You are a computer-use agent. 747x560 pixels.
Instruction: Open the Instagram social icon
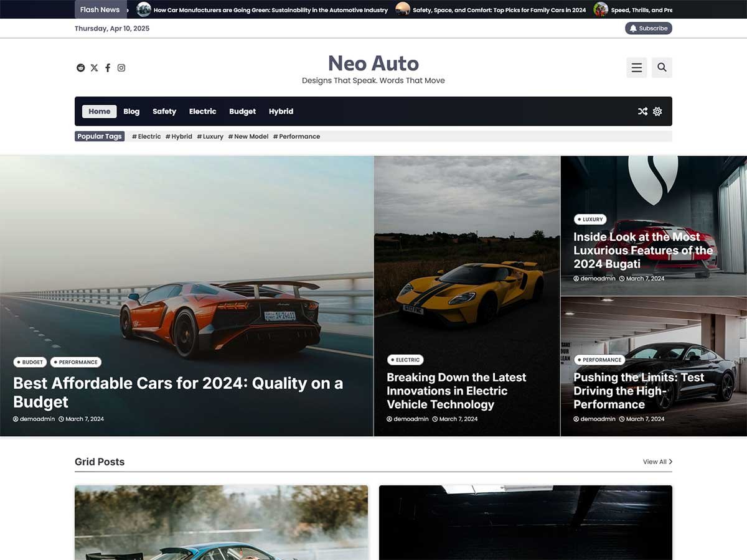pos(121,68)
